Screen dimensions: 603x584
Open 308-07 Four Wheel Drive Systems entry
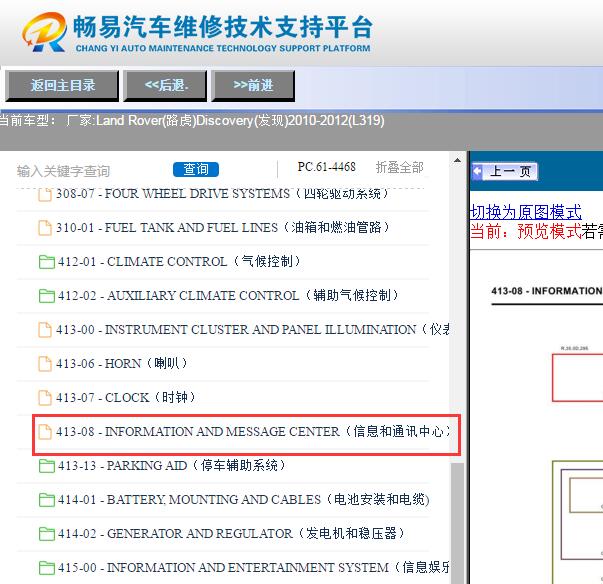point(222,194)
